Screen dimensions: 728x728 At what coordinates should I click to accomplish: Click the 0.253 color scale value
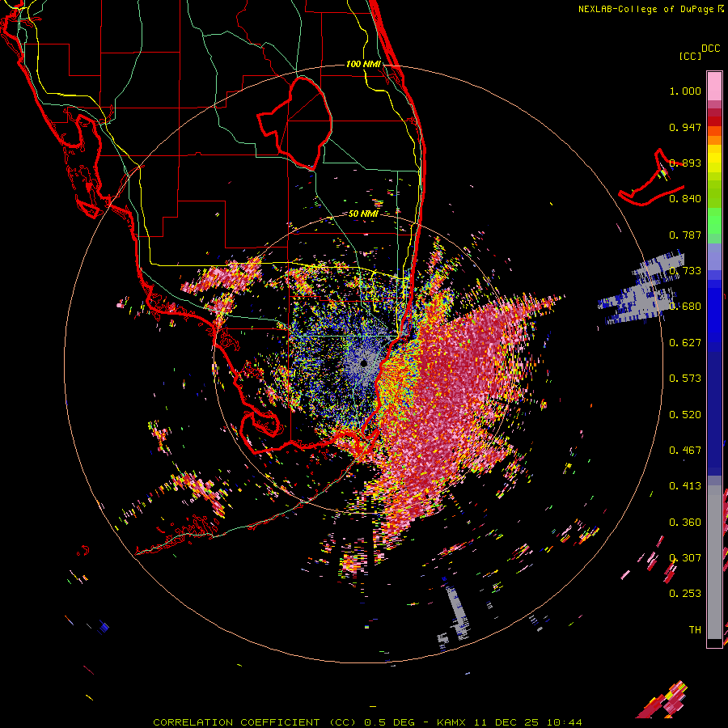pyautogui.click(x=685, y=594)
